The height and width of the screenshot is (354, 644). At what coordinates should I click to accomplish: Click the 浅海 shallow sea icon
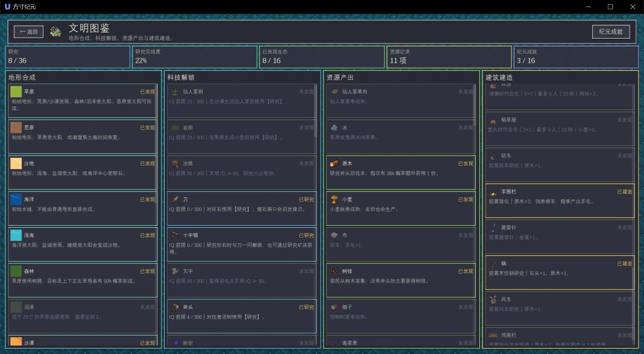(x=16, y=235)
